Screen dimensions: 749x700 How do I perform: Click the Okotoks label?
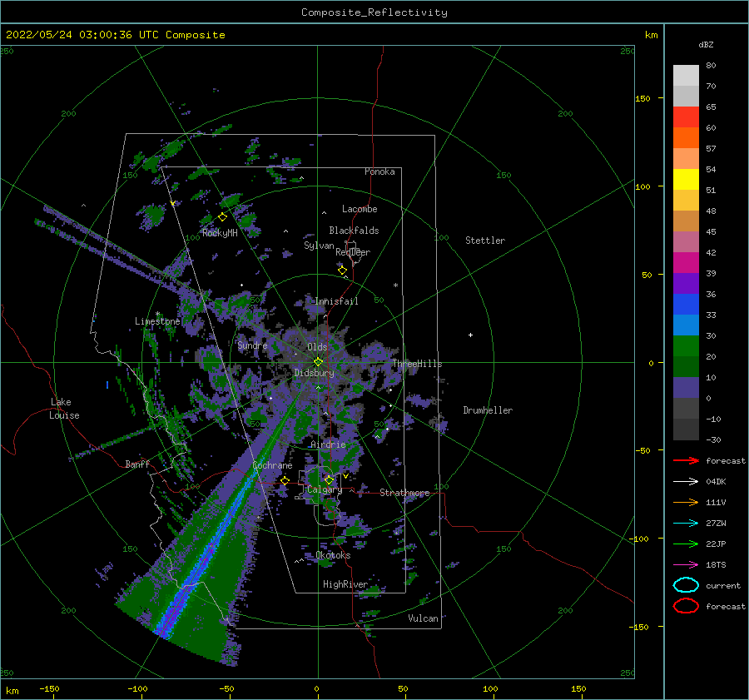(x=333, y=555)
